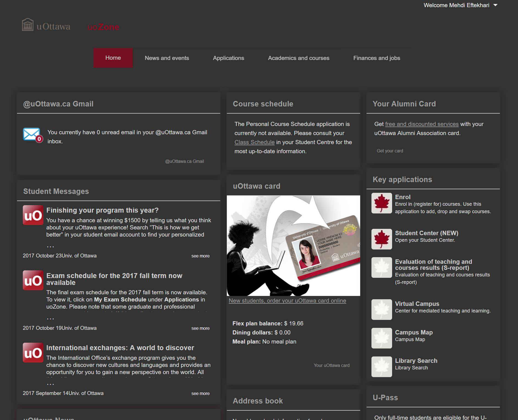Click the Student Center maple leaf icon
The height and width of the screenshot is (420, 518).
(382, 239)
